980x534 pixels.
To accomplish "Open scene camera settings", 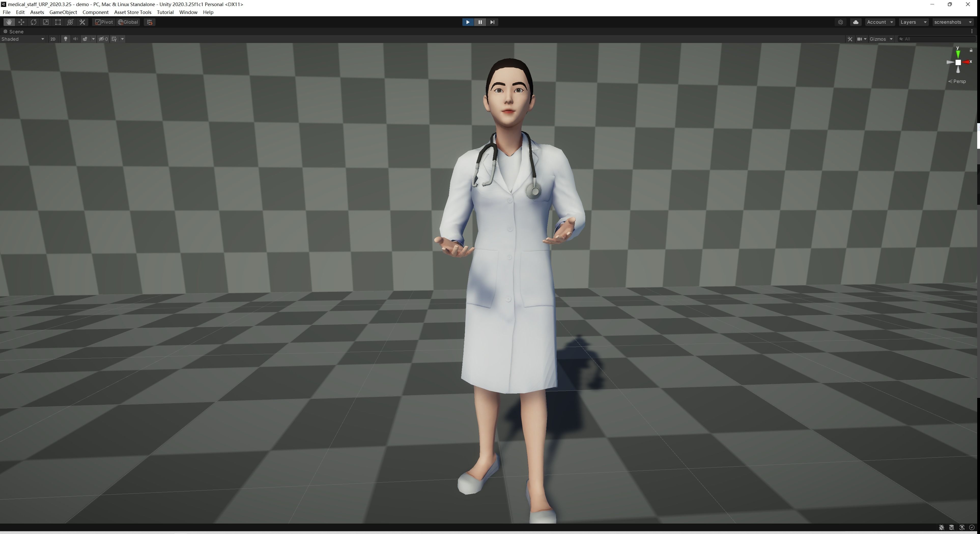I will (859, 39).
